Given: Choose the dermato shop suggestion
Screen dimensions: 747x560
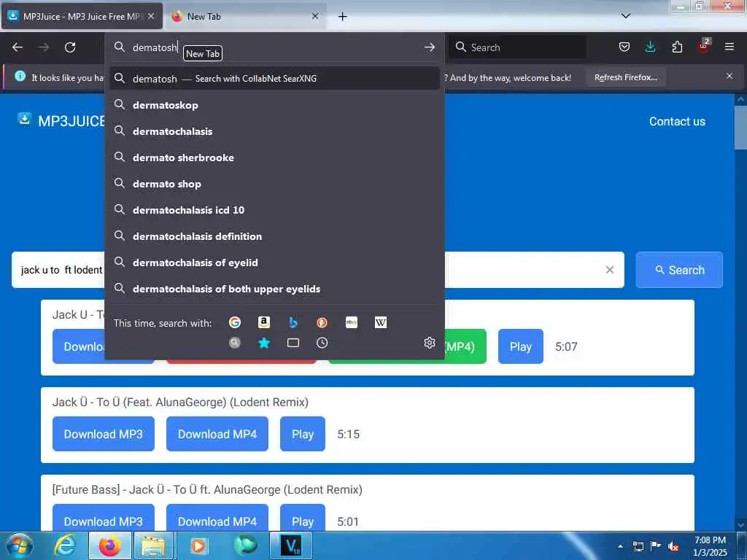Looking at the screenshot, I should [275, 184].
